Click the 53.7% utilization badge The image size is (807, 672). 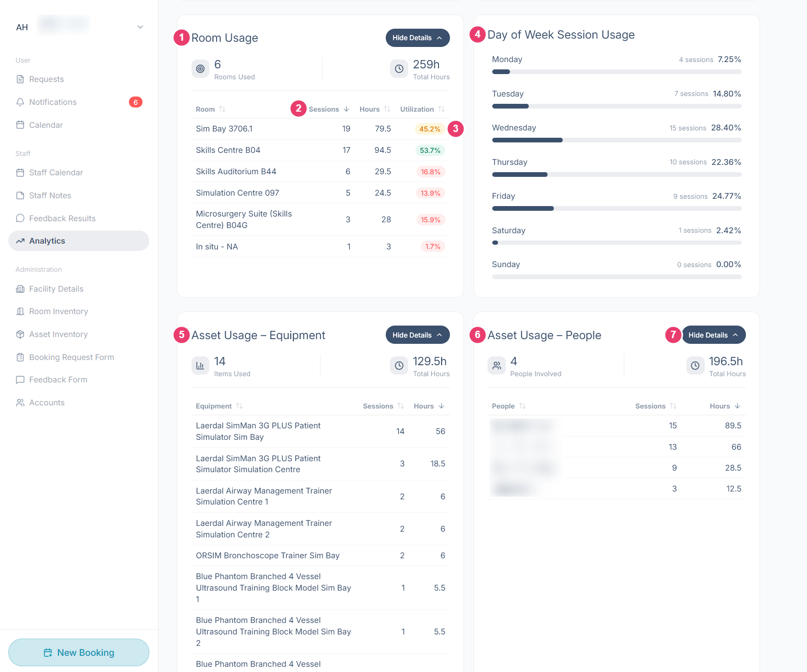point(430,150)
